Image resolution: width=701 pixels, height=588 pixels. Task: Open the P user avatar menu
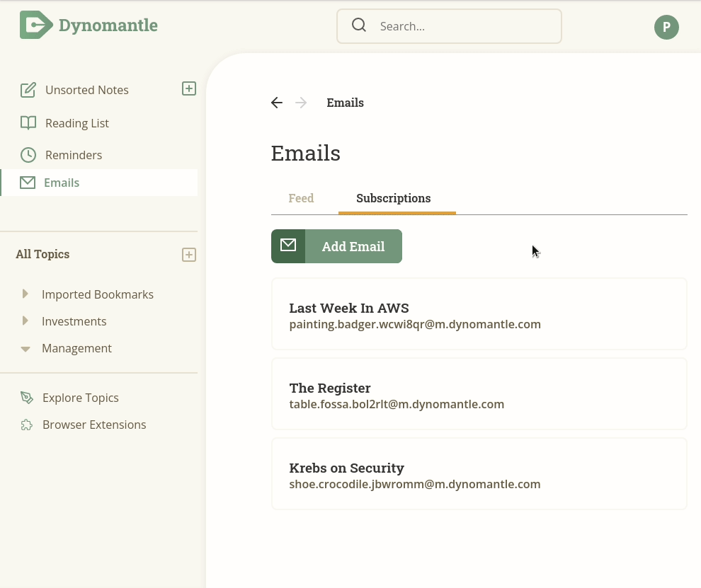coord(666,28)
